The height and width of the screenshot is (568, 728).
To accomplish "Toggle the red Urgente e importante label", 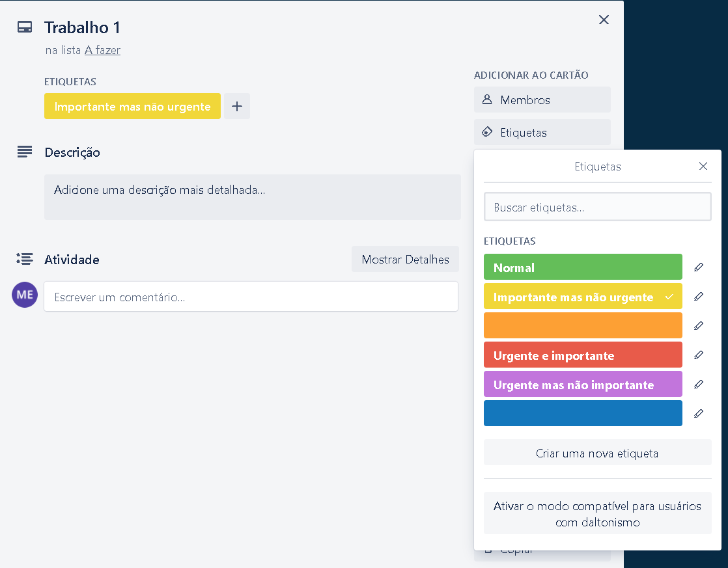I will click(x=582, y=355).
